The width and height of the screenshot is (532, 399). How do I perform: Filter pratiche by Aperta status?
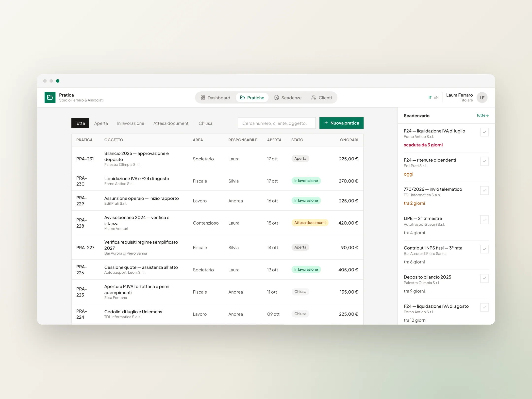click(101, 123)
